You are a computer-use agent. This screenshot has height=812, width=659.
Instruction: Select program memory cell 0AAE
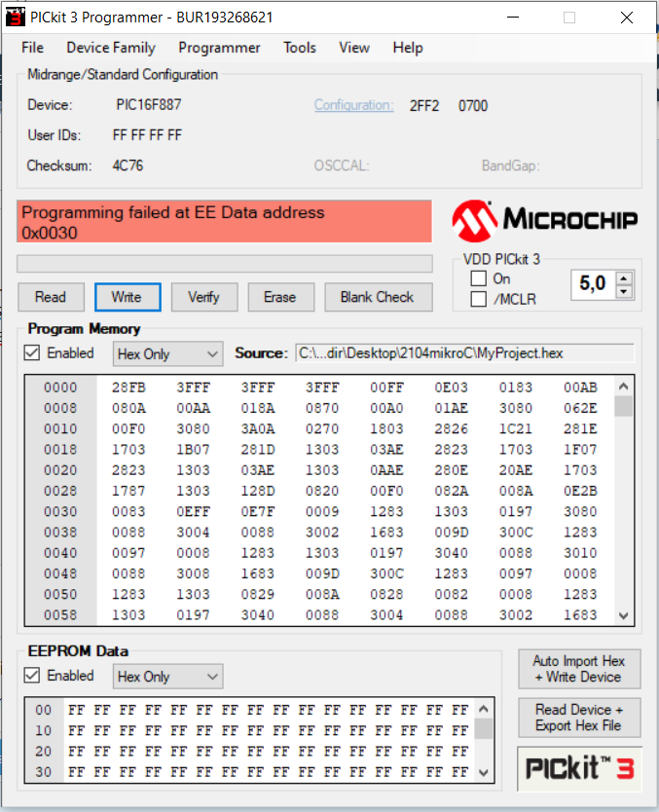[x=386, y=470]
